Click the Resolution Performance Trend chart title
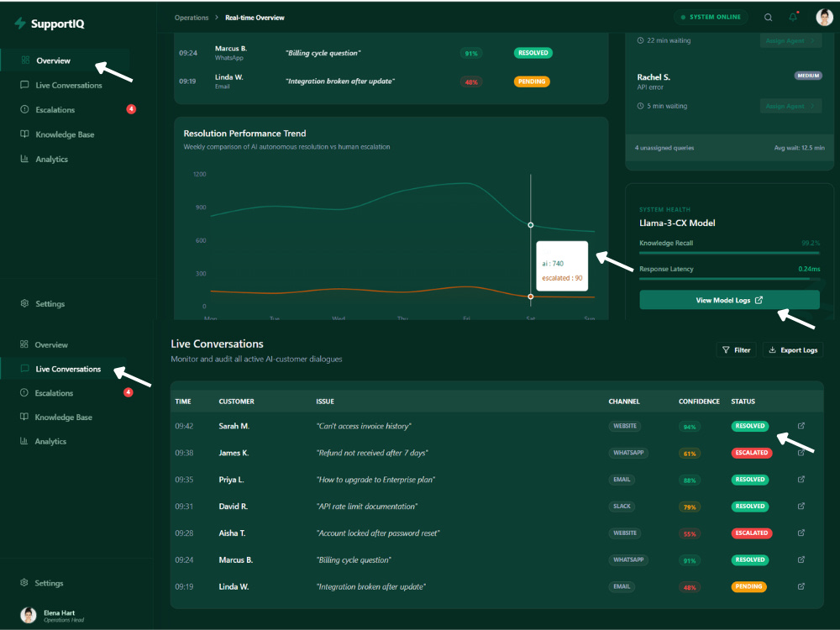This screenshot has height=630, width=840. (244, 134)
